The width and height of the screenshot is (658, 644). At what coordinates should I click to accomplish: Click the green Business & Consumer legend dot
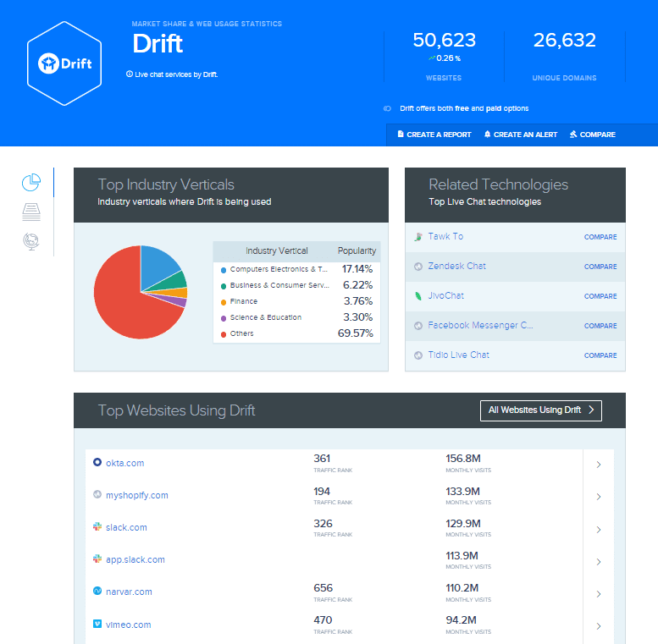[x=224, y=286]
